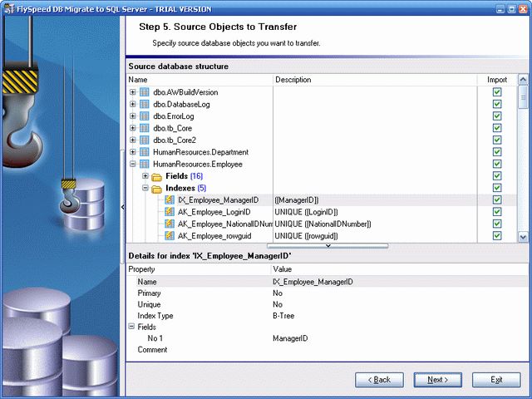Screen dimensions: 532x399
Task: Click the Import column header
Action: (x=497, y=80)
